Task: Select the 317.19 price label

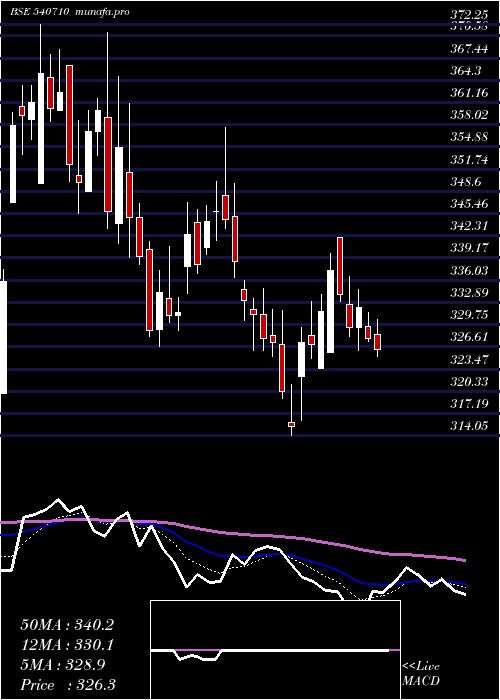Action: tap(469, 404)
